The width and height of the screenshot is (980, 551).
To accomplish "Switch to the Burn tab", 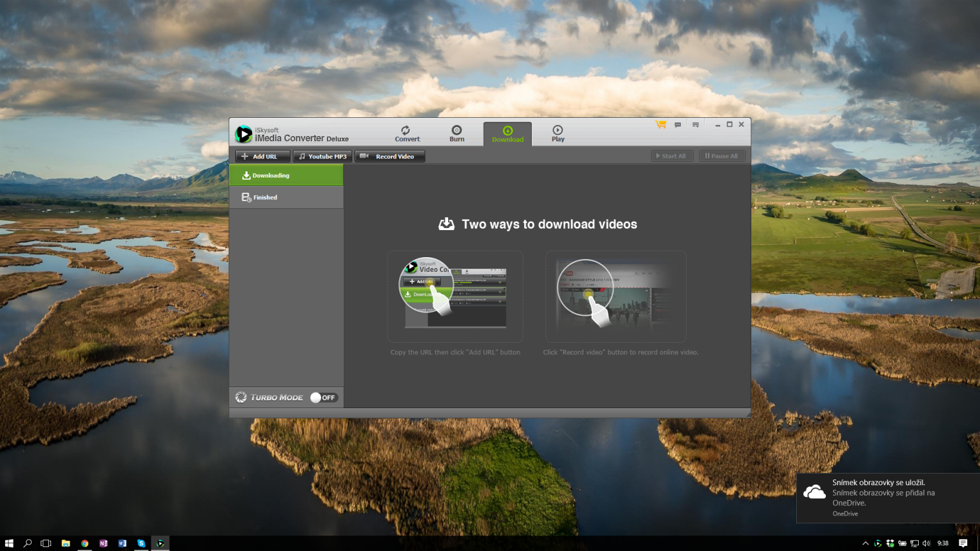I will (456, 134).
